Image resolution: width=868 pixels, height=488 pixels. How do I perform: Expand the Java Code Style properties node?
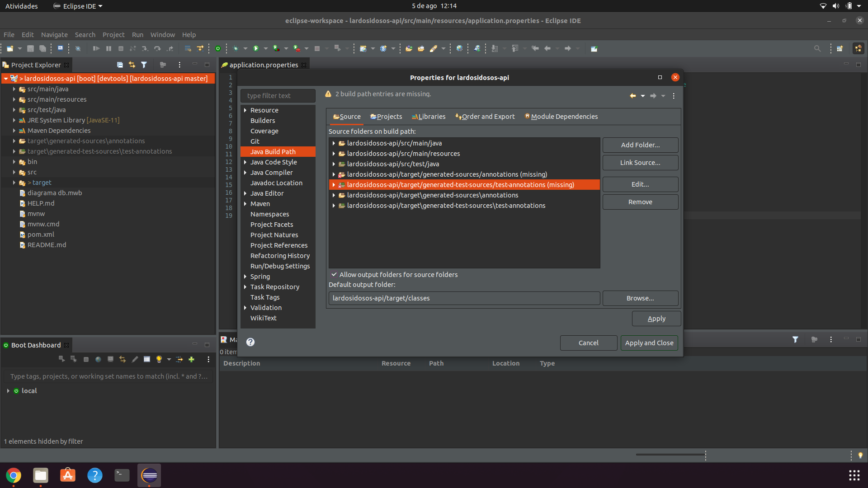(x=245, y=162)
